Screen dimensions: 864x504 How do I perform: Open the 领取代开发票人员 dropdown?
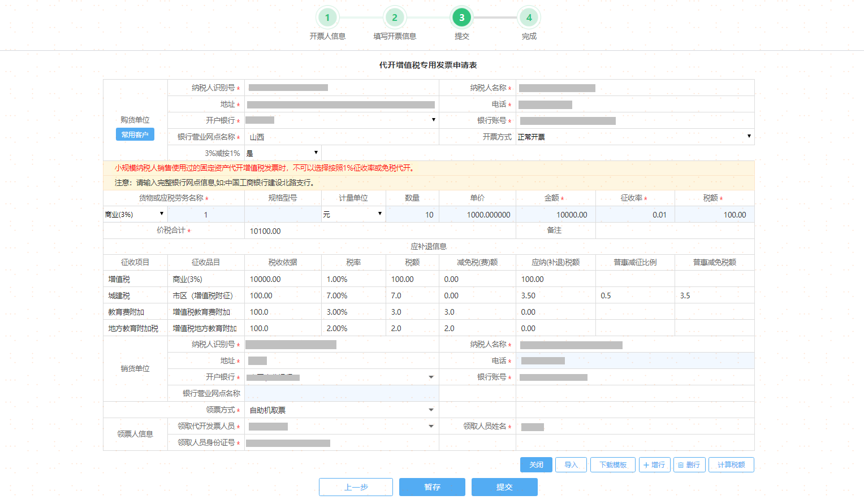342,427
